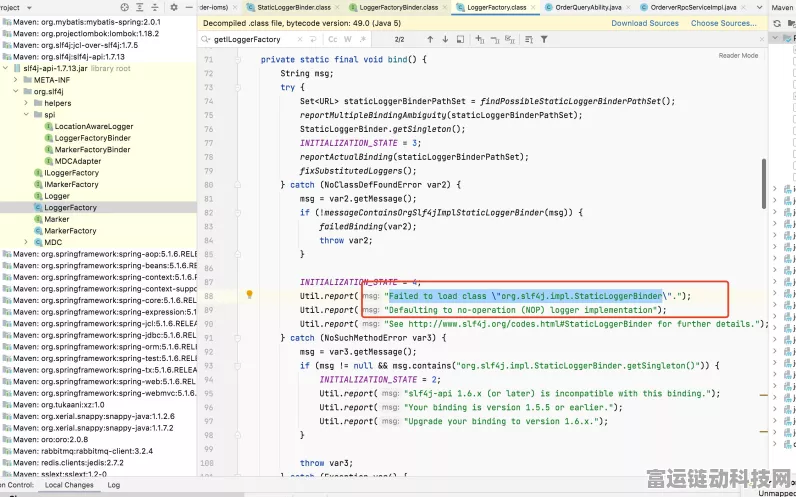Toggle Regex option in find bar
Image resolution: width=796 pixels, height=497 pixels.
click(x=363, y=40)
